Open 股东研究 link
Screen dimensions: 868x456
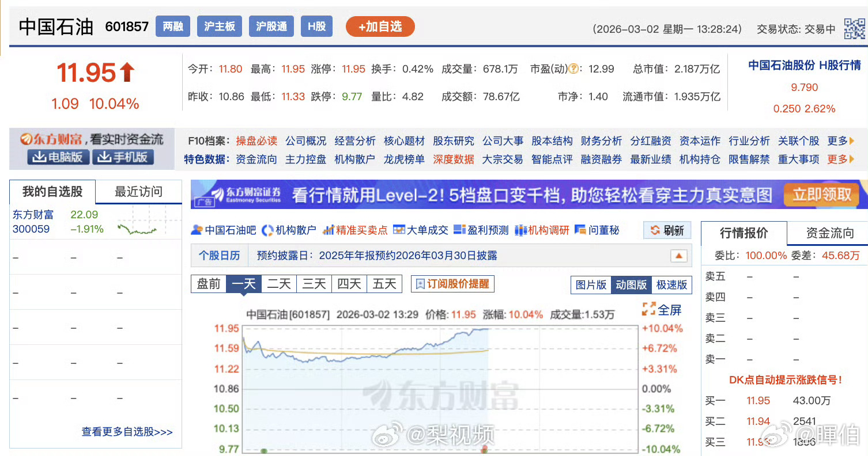(454, 141)
